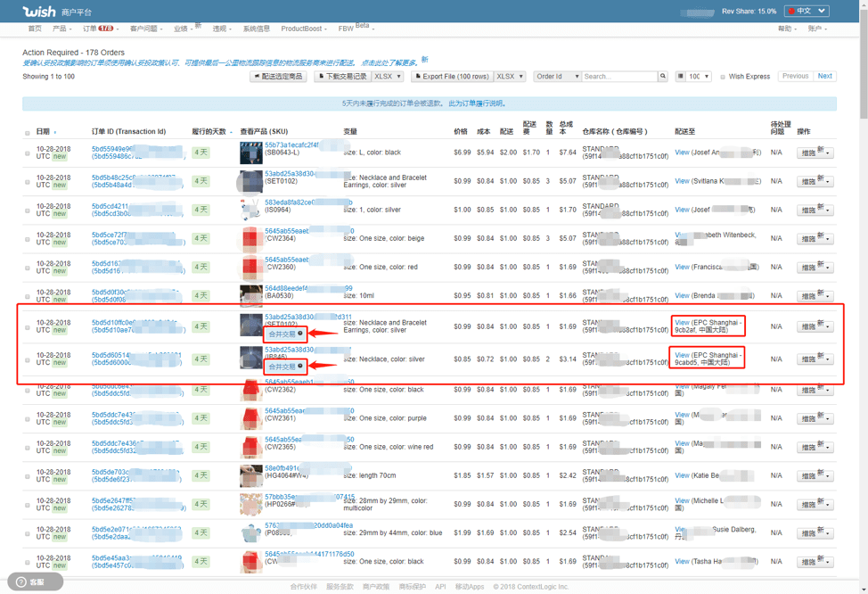The width and height of the screenshot is (868, 594).
Task: Open XLSX format dropdown next to 下载交易记录
Action: pyautogui.click(x=388, y=77)
